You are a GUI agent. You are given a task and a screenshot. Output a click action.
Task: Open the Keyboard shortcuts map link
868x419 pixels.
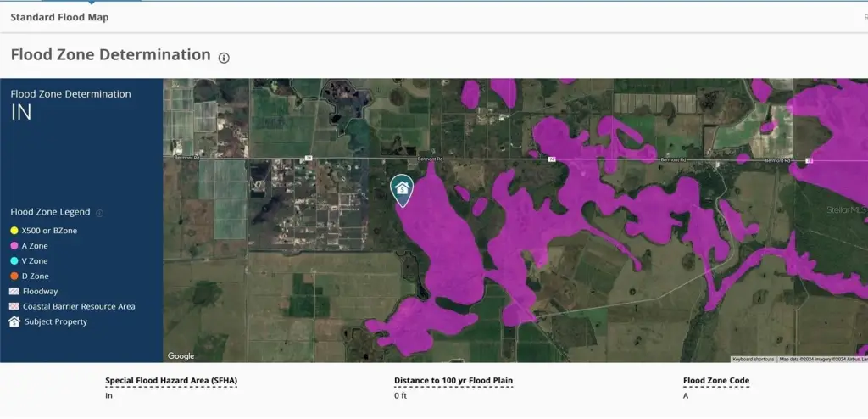point(754,359)
